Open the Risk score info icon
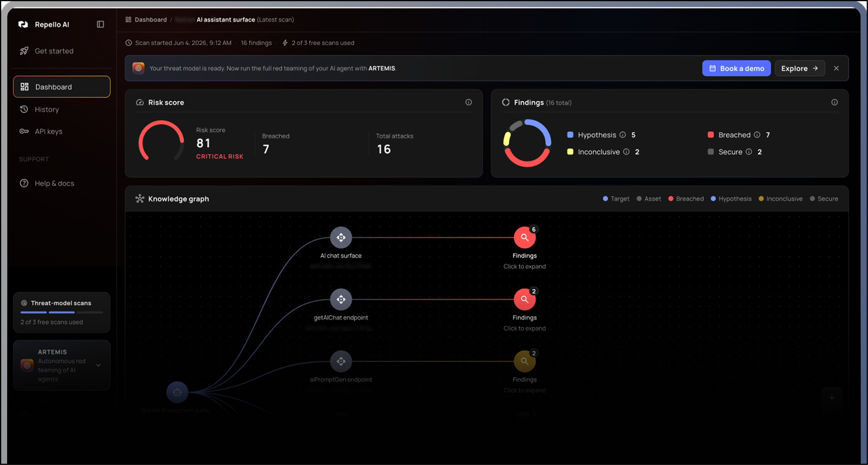Screen dimensions: 868x465 click(468, 102)
